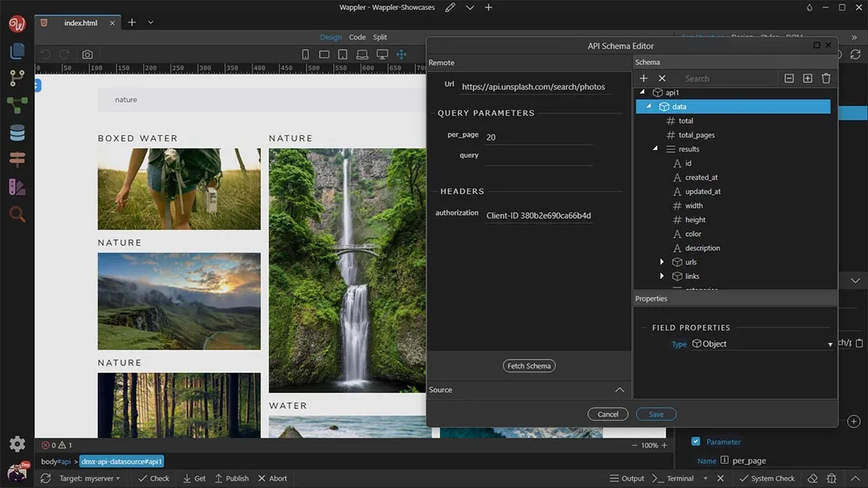Click the Fetch Schema button
Image resolution: width=868 pixels, height=488 pixels.
[x=529, y=366]
